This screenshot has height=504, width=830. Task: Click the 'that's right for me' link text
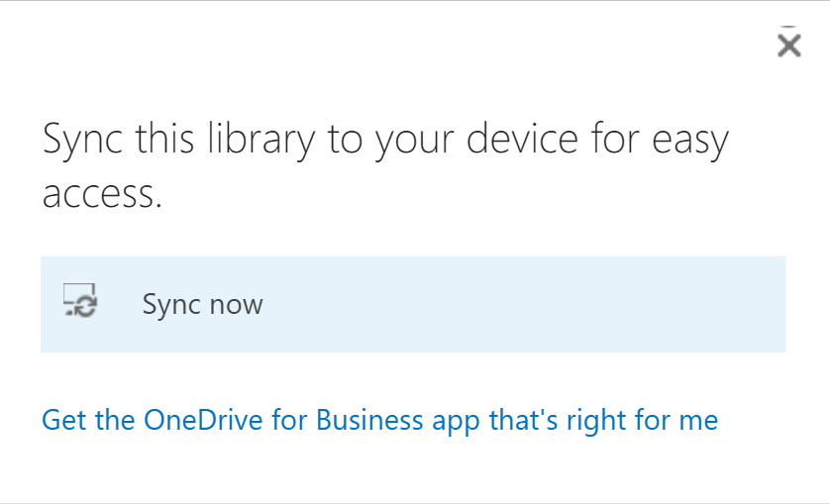coord(604,420)
